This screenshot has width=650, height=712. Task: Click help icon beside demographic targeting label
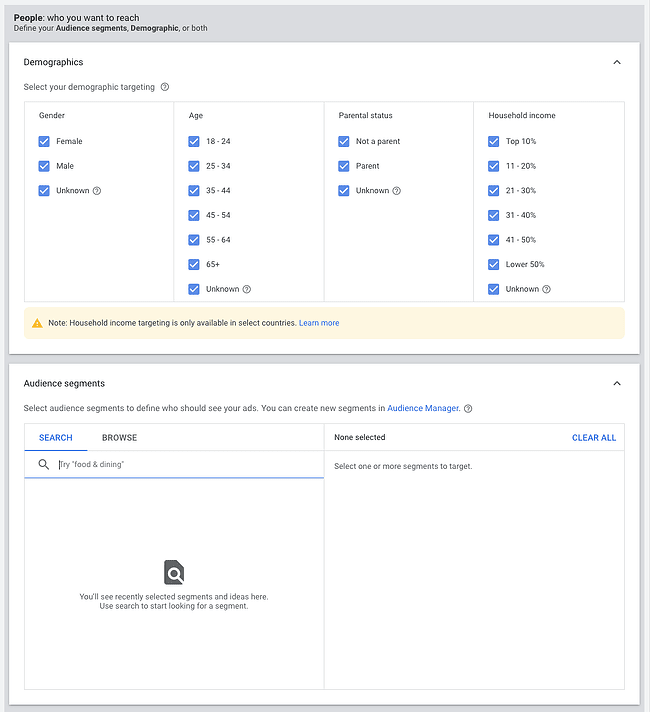point(165,87)
